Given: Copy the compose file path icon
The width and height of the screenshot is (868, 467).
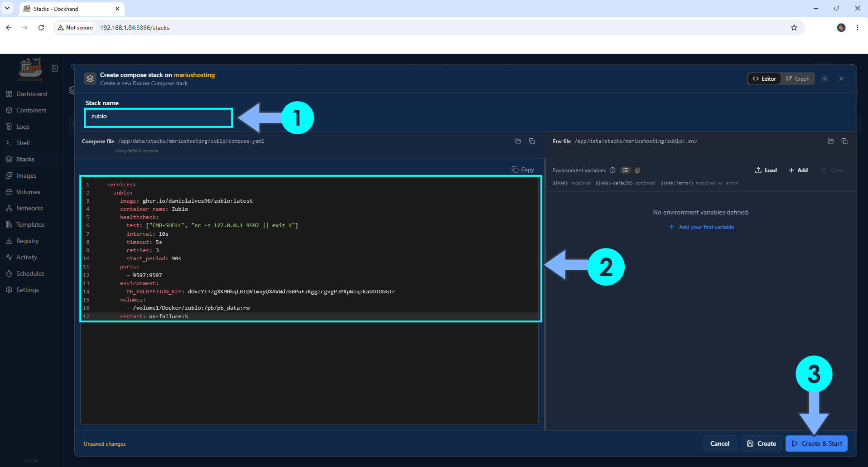Looking at the screenshot, I should point(532,141).
